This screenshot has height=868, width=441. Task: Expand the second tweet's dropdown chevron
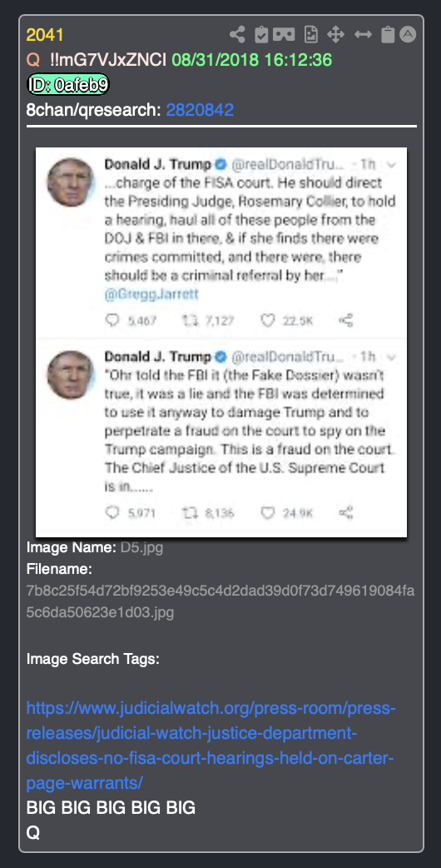point(392,356)
